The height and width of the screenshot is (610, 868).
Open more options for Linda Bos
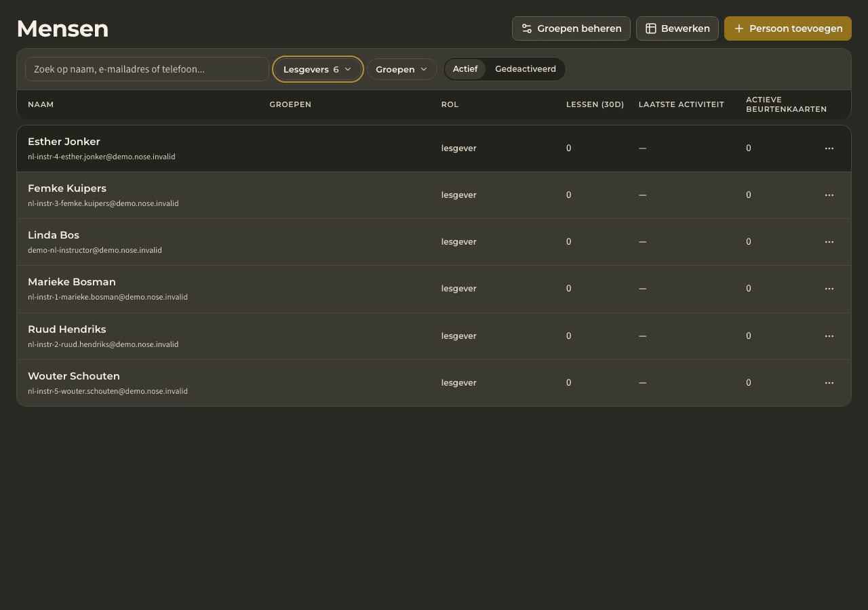[829, 242]
